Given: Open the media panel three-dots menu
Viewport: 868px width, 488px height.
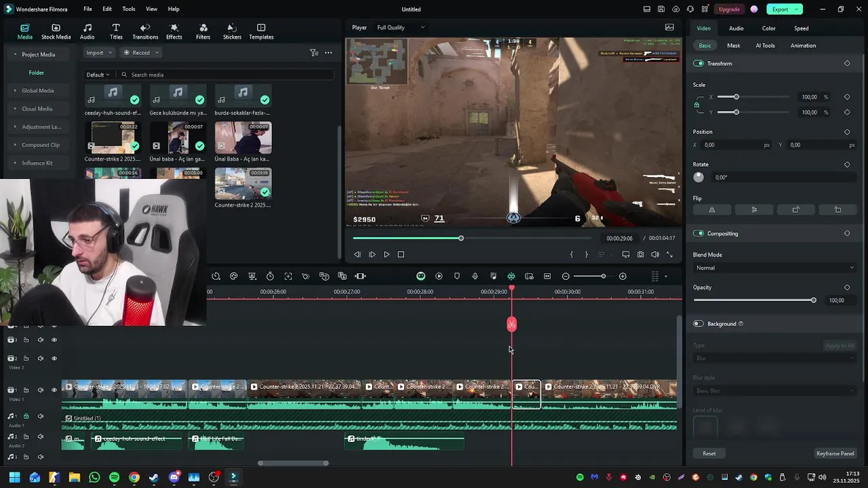Looking at the screenshot, I should pyautogui.click(x=328, y=53).
